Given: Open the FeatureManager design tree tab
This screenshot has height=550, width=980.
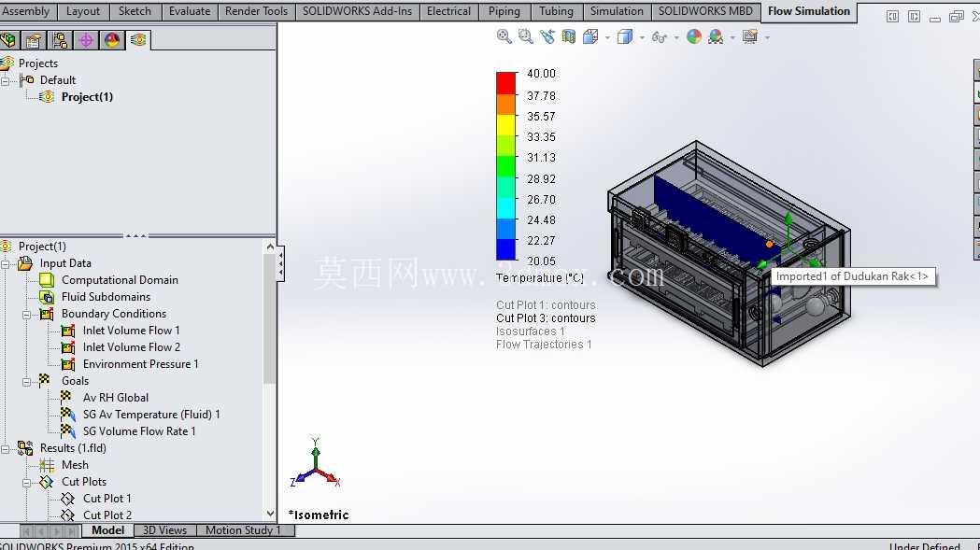Looking at the screenshot, I should [8, 41].
